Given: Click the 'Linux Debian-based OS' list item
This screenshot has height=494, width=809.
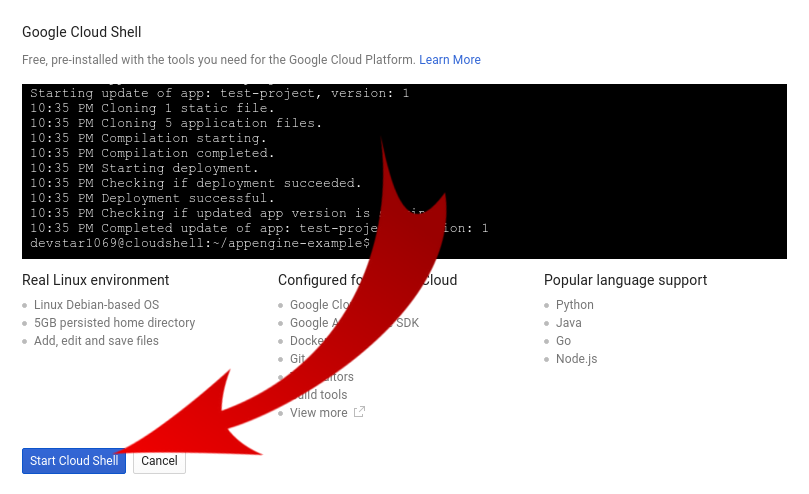Looking at the screenshot, I should (96, 305).
